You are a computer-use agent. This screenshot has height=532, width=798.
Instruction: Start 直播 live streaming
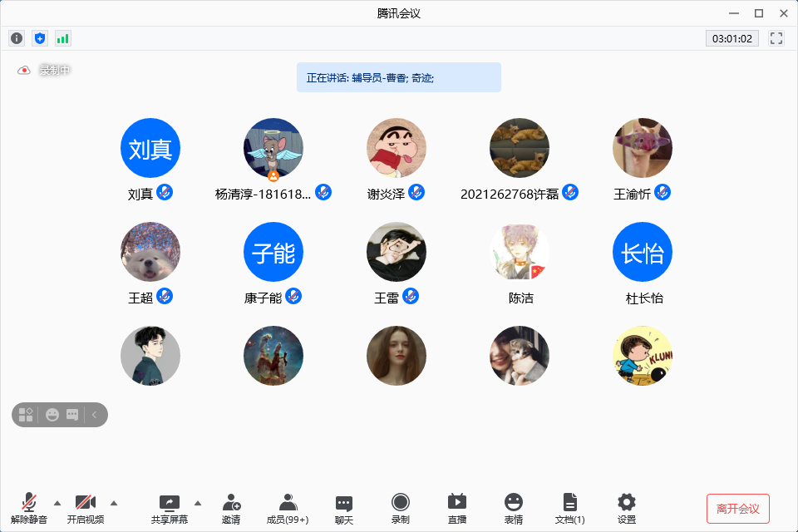[x=457, y=508]
